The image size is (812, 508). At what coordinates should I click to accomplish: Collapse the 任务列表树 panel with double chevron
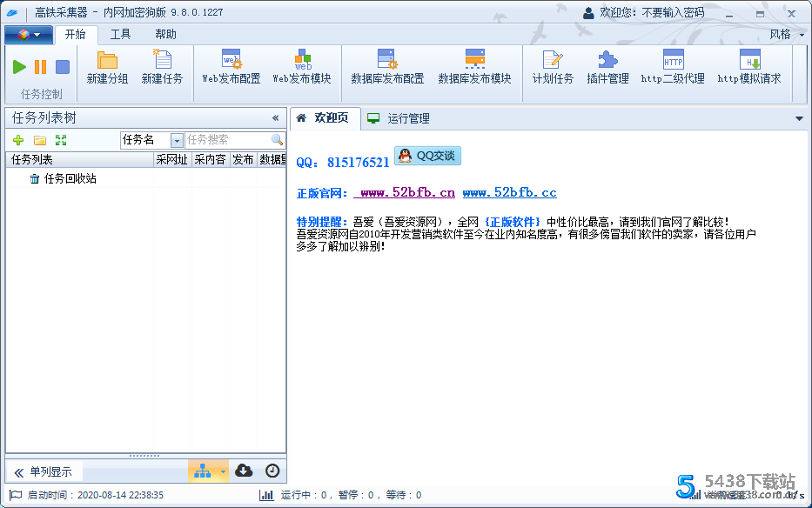[x=276, y=117]
